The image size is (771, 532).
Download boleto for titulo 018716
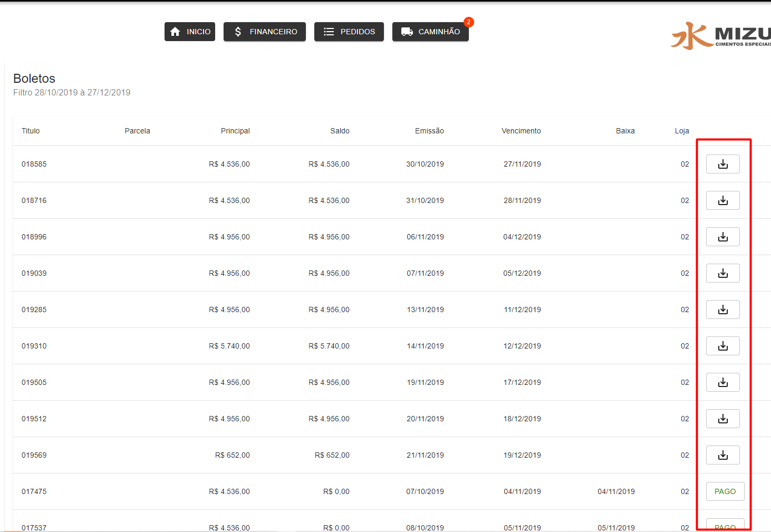click(x=722, y=200)
